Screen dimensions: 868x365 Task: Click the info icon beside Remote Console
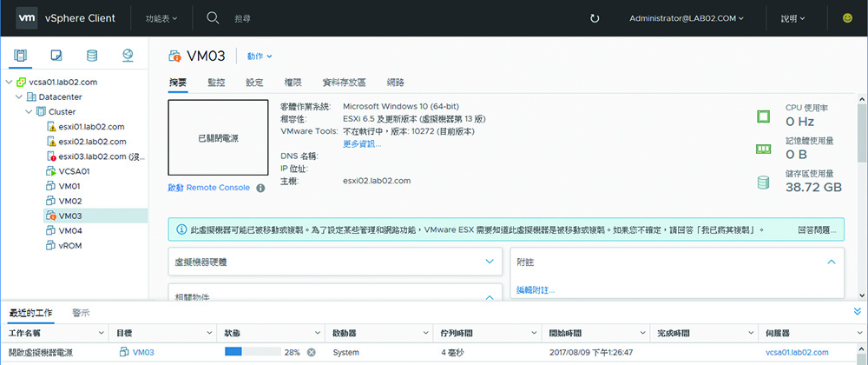tap(260, 189)
